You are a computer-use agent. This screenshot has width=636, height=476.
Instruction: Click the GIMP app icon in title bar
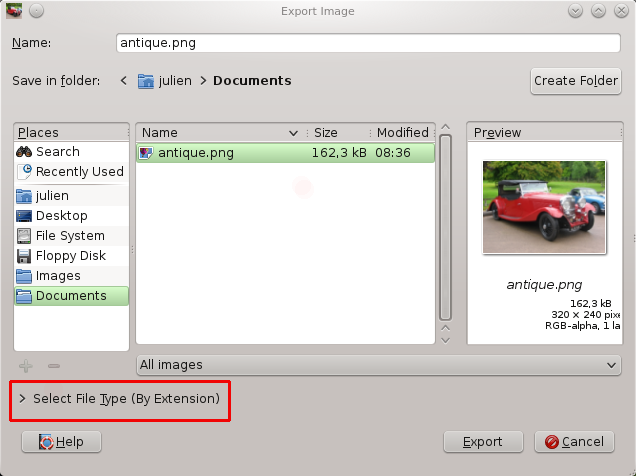[14, 11]
